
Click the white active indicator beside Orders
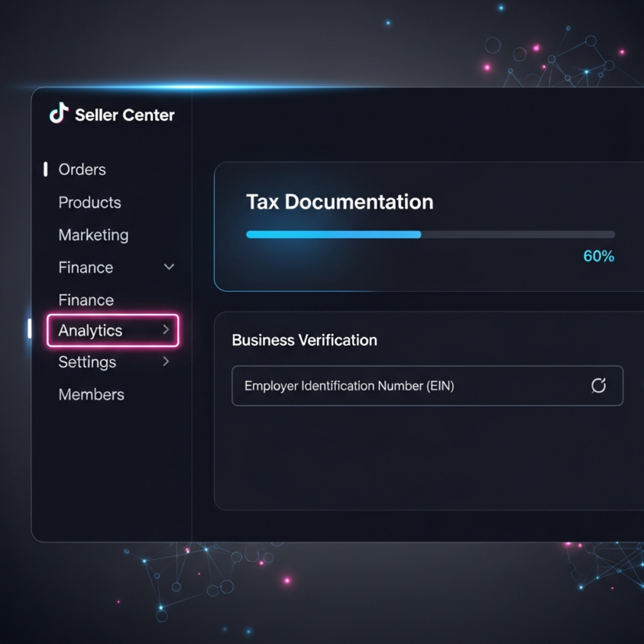coord(46,170)
